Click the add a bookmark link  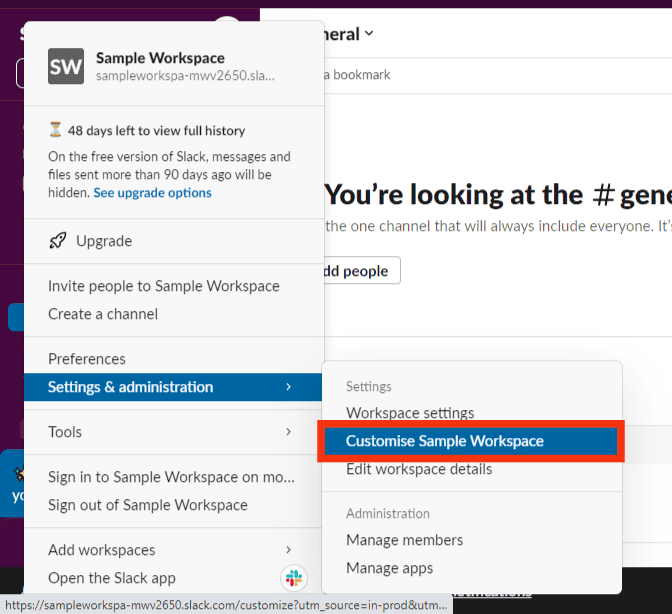[x=357, y=75]
